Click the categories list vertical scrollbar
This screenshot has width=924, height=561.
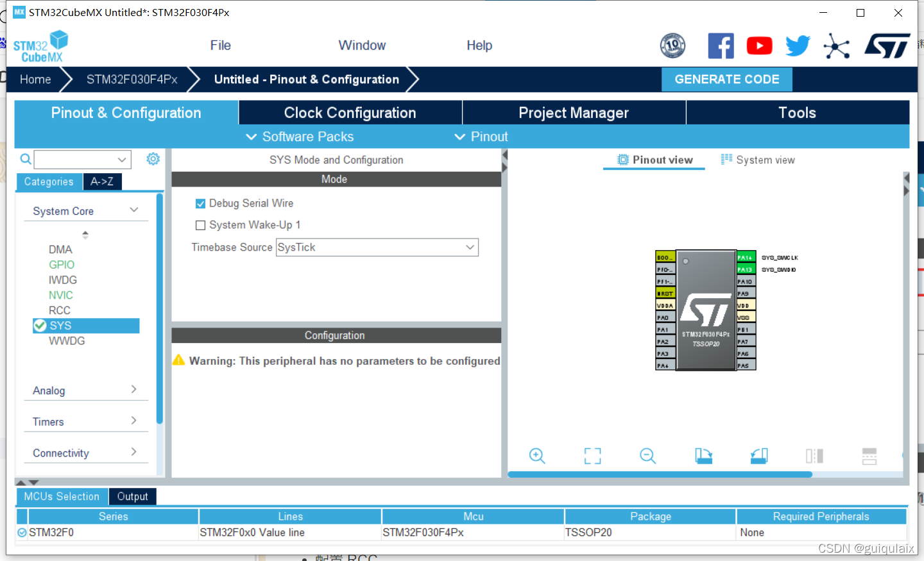coord(160,308)
